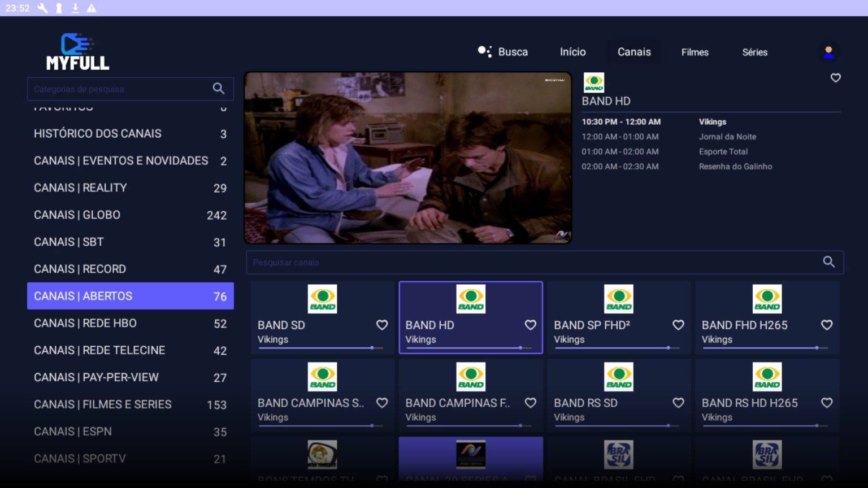The width and height of the screenshot is (868, 488).
Task: Click the magnifier icon in Pesquisar canais
Action: point(828,262)
